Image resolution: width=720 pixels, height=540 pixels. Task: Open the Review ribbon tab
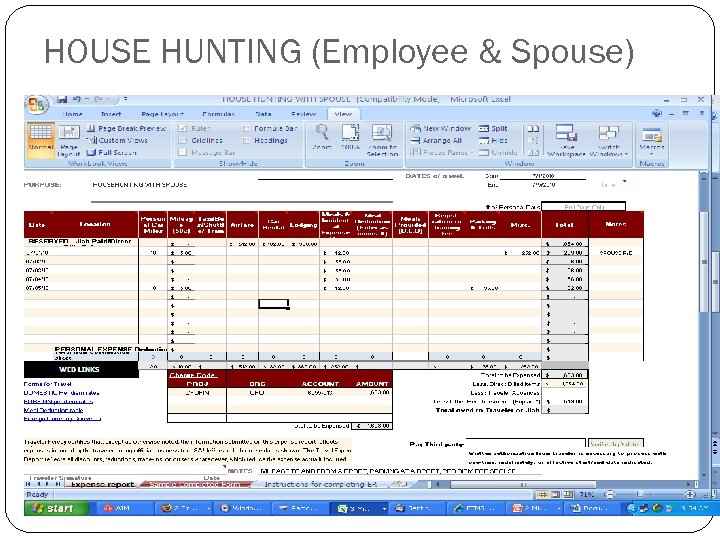pos(304,114)
